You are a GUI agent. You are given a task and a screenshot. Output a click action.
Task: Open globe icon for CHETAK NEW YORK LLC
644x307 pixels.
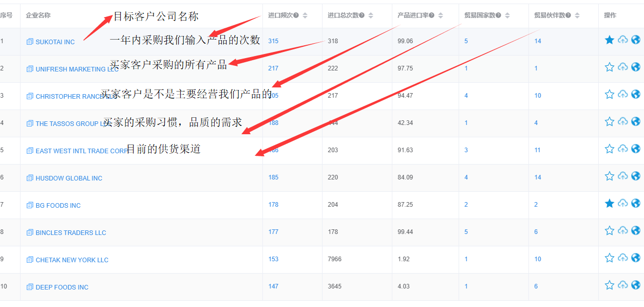point(636,258)
